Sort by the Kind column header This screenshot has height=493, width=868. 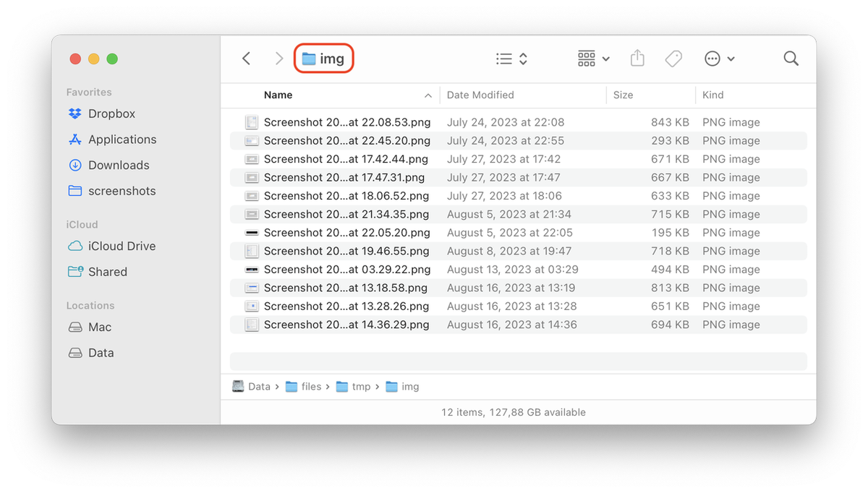tap(712, 95)
